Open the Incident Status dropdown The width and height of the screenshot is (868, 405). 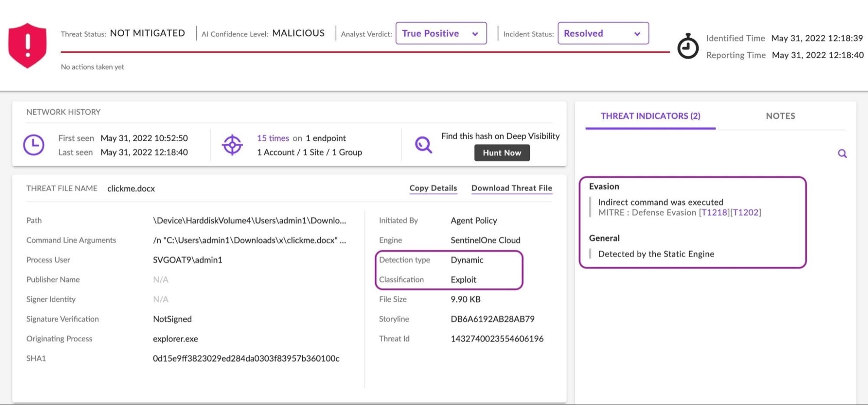pos(603,33)
